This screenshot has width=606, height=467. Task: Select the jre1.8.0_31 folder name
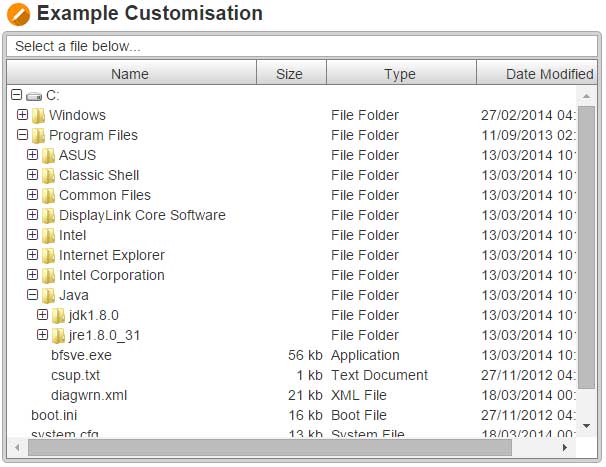(104, 336)
